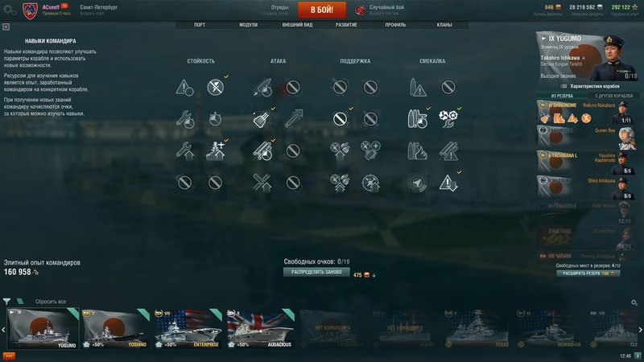Open the Развитие tab
Image resolution: width=644 pixels, height=362 pixels.
346,25
